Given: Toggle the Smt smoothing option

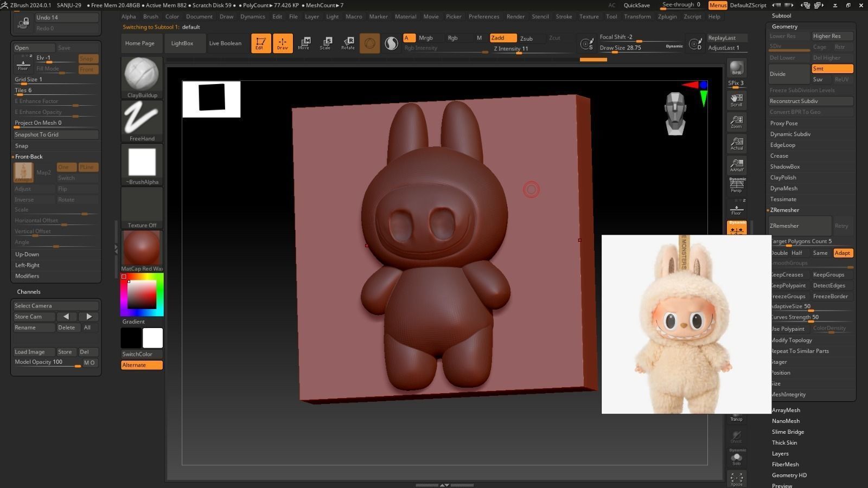Looking at the screenshot, I should coord(832,69).
